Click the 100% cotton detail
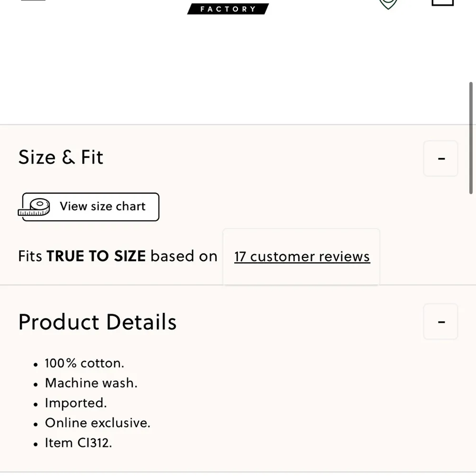 tap(84, 363)
